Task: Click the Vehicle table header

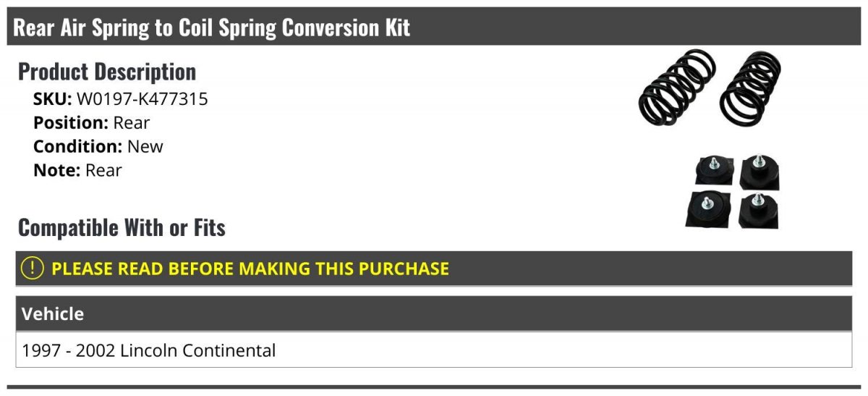Action: tap(434, 313)
